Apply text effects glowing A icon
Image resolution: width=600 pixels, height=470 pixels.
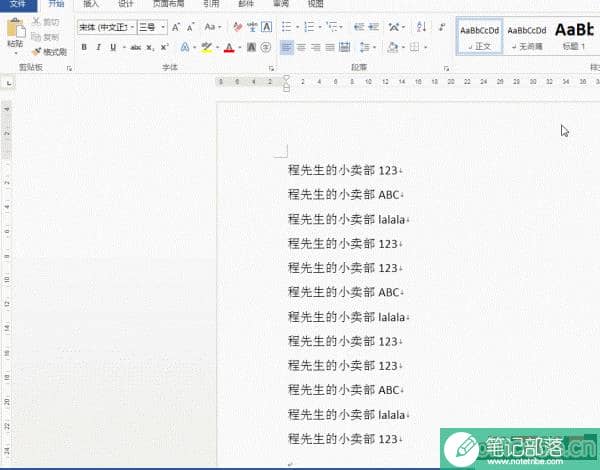[185, 47]
